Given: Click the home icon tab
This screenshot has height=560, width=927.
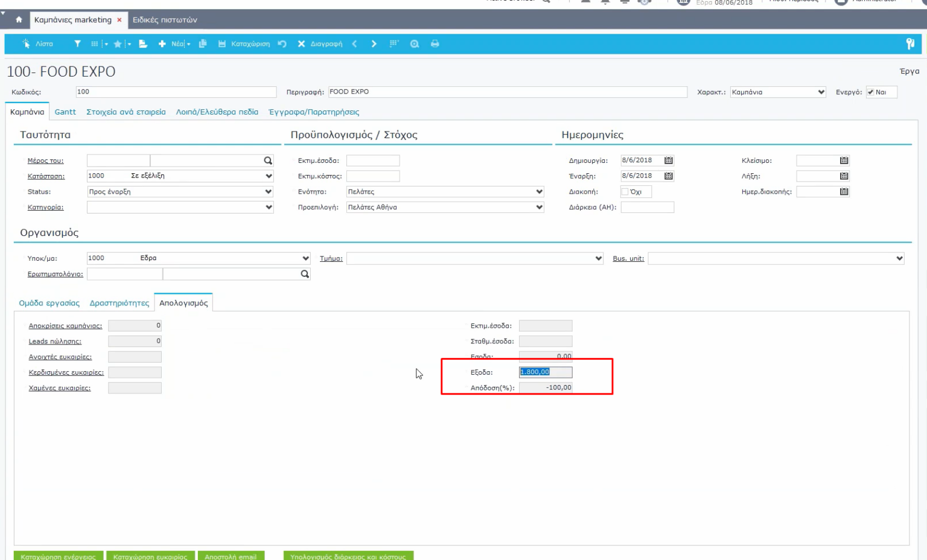Looking at the screenshot, I should tap(19, 20).
